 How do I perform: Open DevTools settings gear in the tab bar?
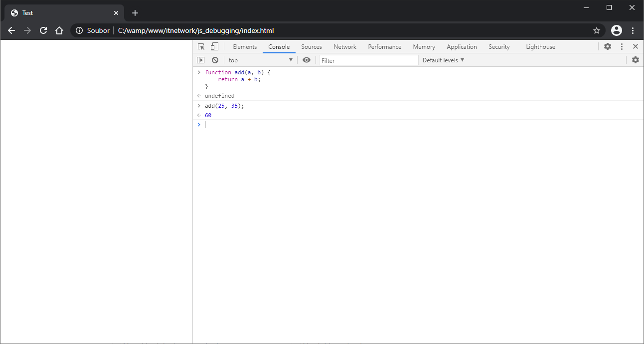coord(608,46)
